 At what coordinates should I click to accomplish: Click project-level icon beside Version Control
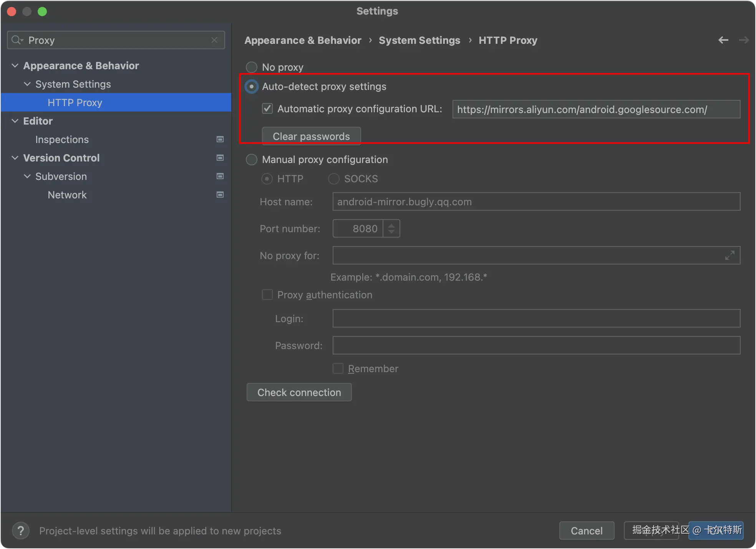tap(220, 158)
